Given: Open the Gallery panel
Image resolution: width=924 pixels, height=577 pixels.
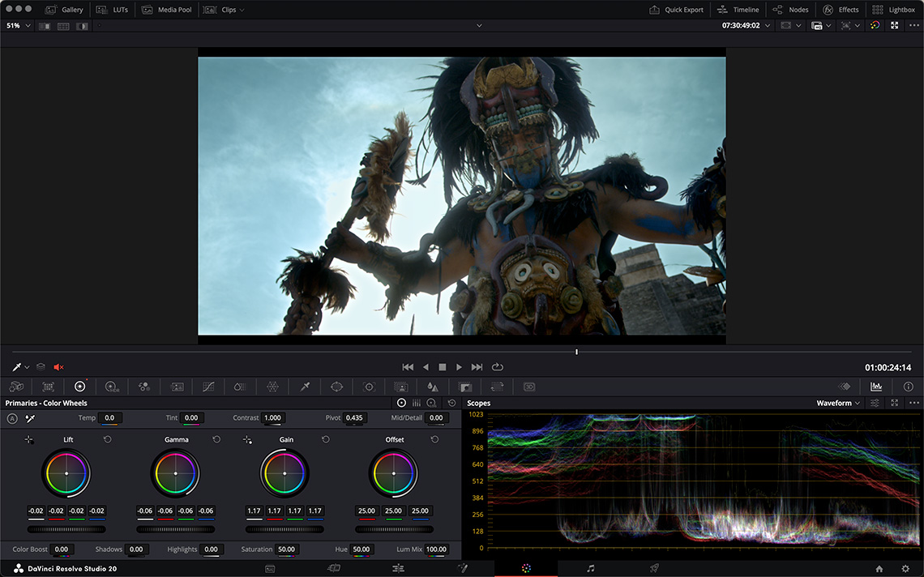Looking at the screenshot, I should [64, 10].
